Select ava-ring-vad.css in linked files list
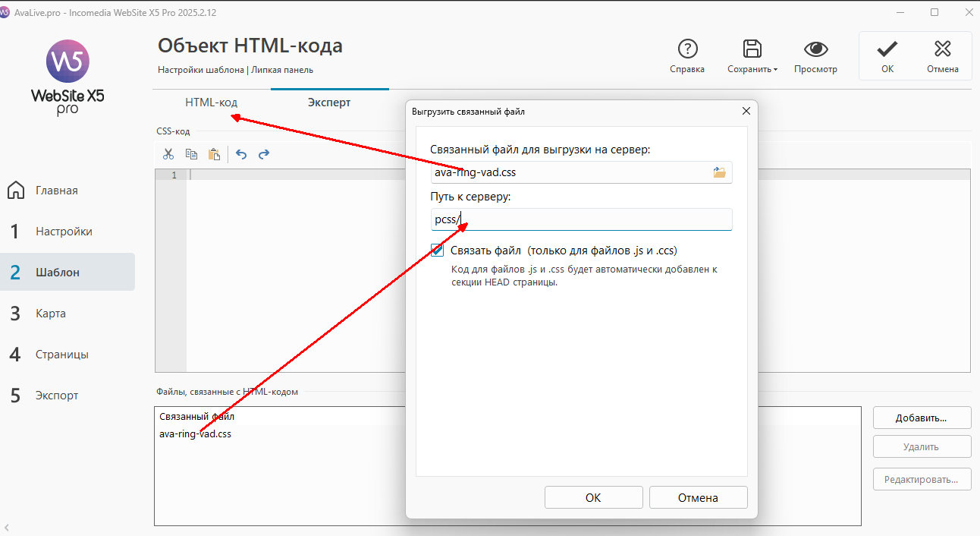980x536 pixels. (x=196, y=434)
